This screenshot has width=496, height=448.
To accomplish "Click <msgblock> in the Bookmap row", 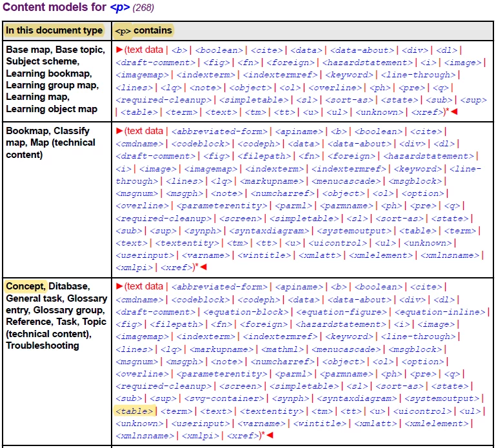I will click(x=415, y=181).
